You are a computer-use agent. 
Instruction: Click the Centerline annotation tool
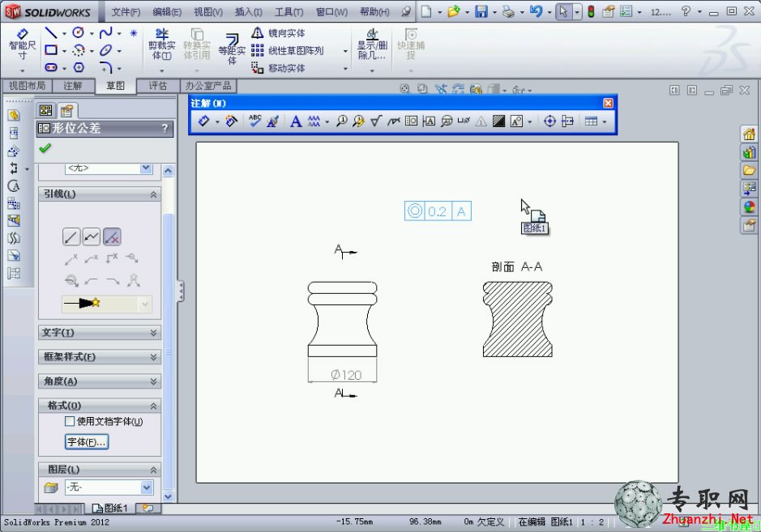point(567,121)
